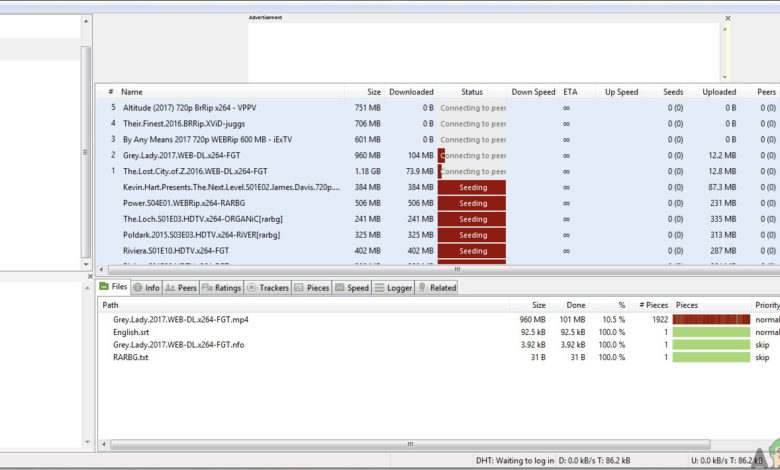780x470 pixels.
Task: Click the download speed status bar entry
Action: [594, 461]
